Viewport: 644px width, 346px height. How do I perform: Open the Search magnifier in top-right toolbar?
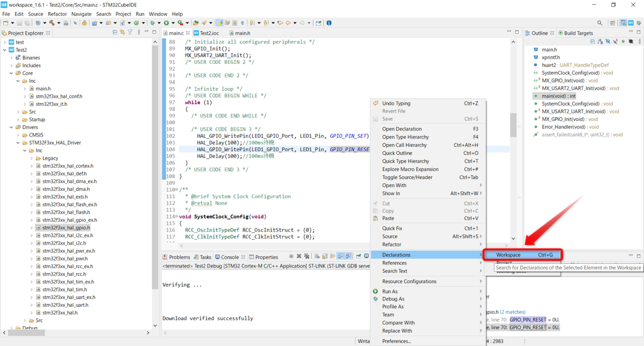click(x=599, y=23)
